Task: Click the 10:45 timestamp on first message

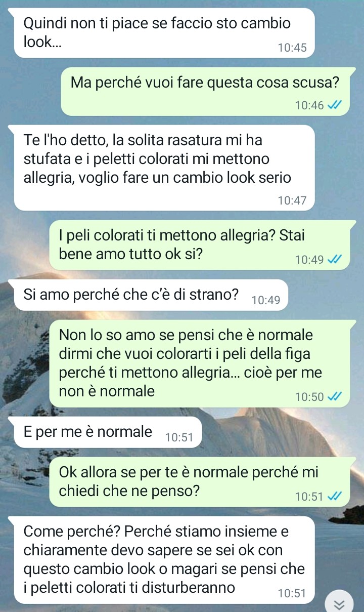Action: point(292,48)
